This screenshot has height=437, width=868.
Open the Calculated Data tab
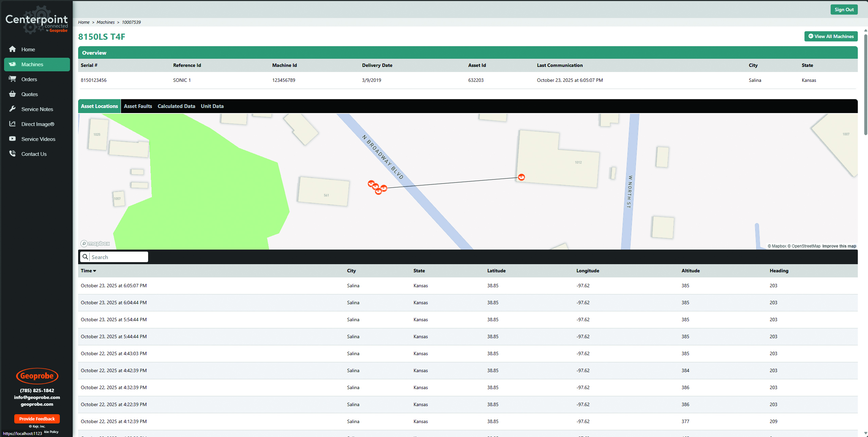(176, 106)
